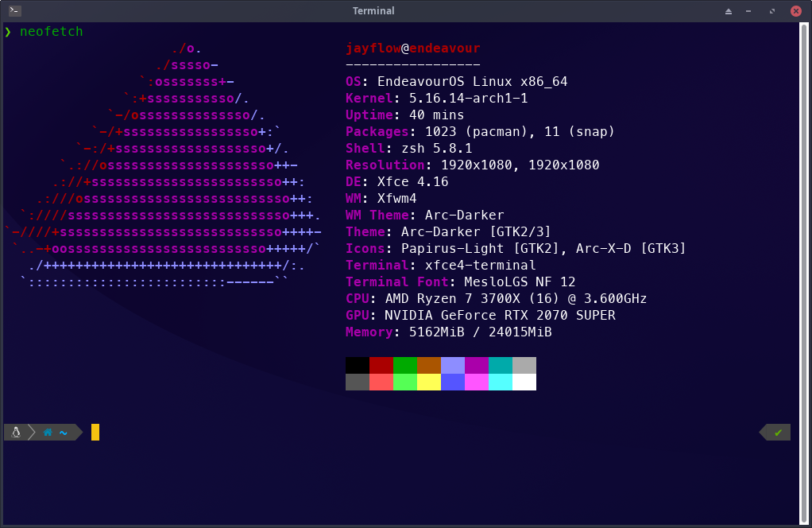Click the uptime value "40 mins"
812x528 pixels.
[436, 115]
